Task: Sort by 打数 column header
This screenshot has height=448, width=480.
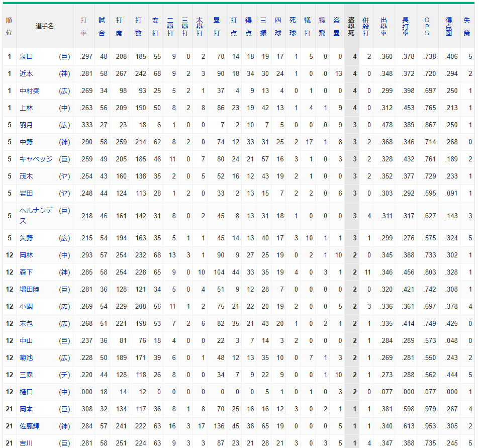Action: tap(138, 27)
